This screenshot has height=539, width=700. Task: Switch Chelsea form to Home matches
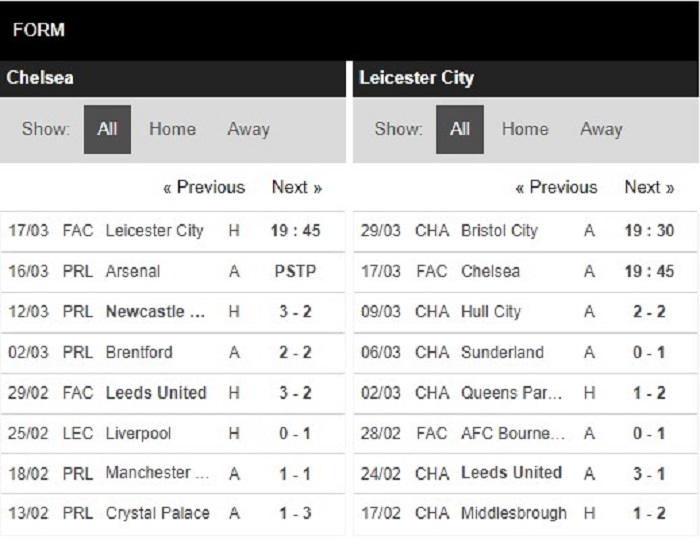(x=172, y=130)
